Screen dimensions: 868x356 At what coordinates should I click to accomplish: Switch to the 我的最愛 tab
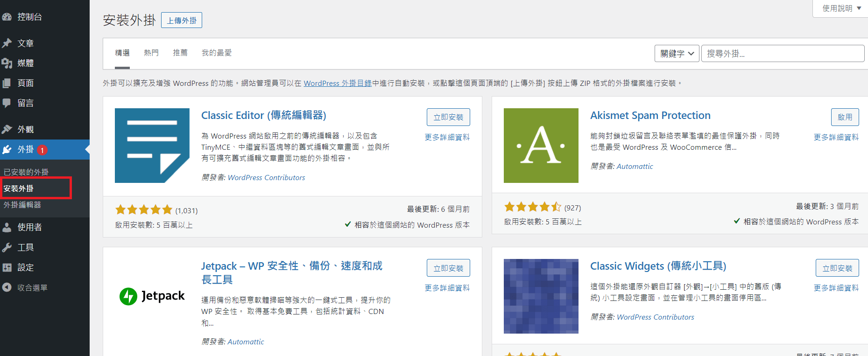217,53
